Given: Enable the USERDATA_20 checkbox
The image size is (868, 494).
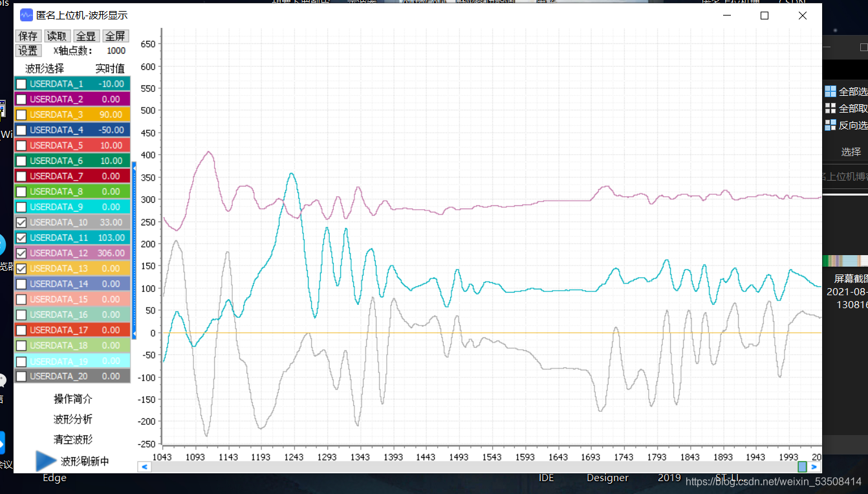Looking at the screenshot, I should [x=21, y=376].
